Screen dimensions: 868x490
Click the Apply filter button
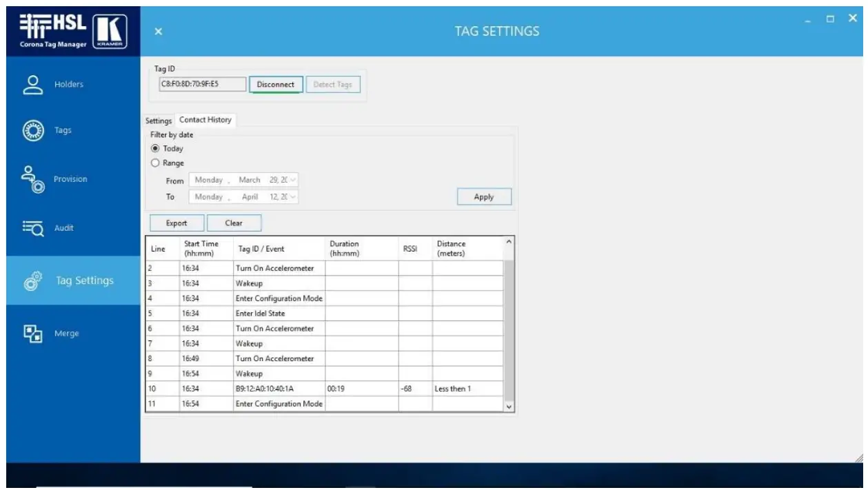pyautogui.click(x=484, y=196)
